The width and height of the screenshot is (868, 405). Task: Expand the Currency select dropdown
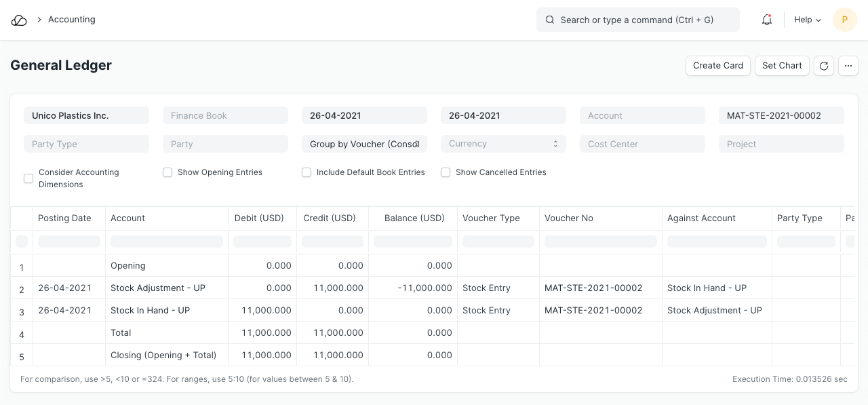click(503, 144)
